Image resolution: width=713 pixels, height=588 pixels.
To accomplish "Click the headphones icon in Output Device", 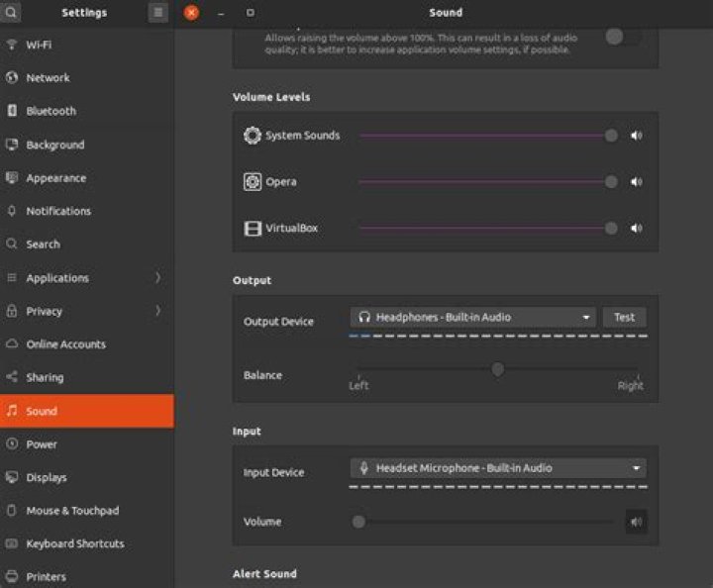I will click(x=364, y=317).
